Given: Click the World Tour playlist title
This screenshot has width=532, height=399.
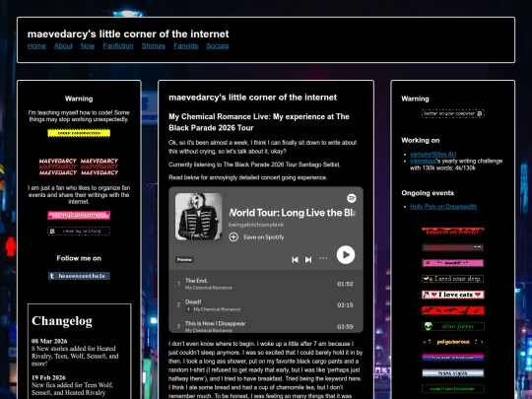Looking at the screenshot, I should point(293,213).
